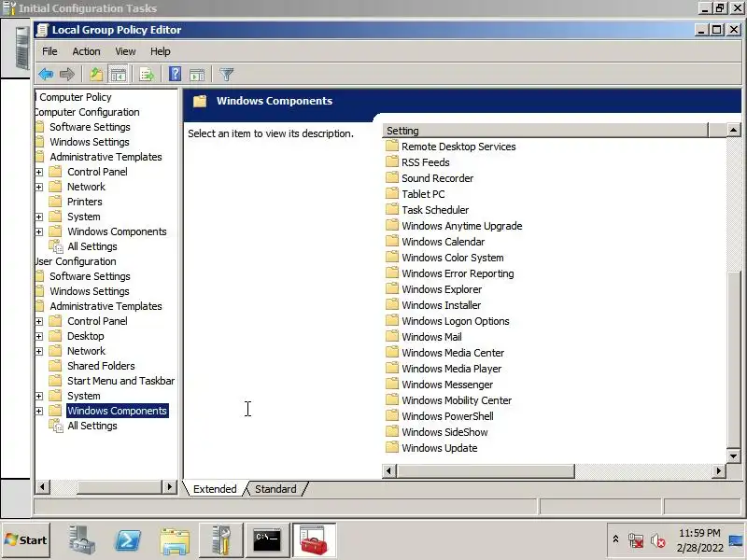Click the Tablet PC folder icon
This screenshot has height=560, width=747.
click(x=392, y=193)
